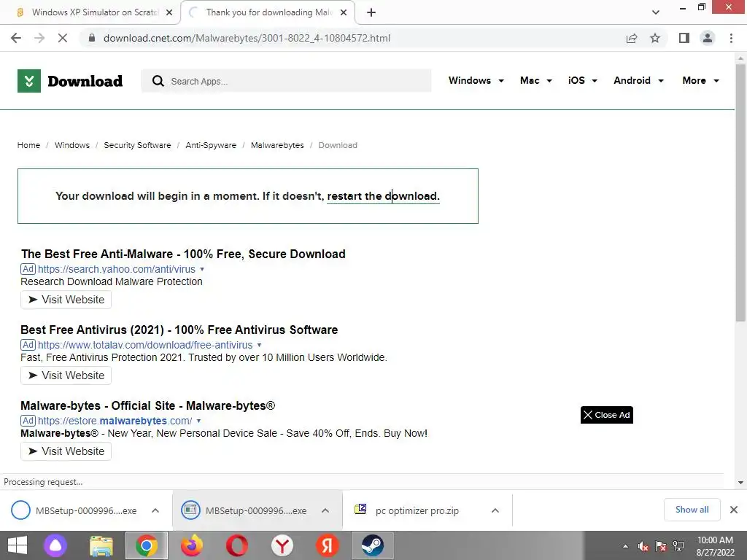747x560 pixels.
Task: Open Chrome's three-dot menu
Action: [x=731, y=38]
